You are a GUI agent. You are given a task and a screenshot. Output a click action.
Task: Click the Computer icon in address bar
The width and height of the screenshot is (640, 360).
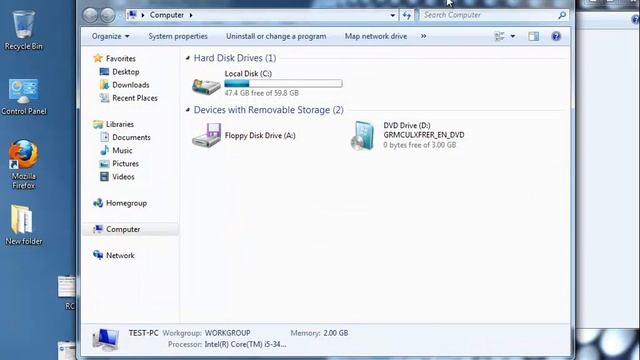coord(132,15)
